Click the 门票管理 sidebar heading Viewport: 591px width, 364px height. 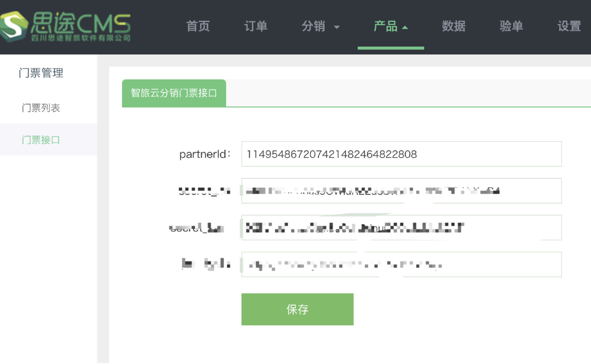tap(41, 73)
